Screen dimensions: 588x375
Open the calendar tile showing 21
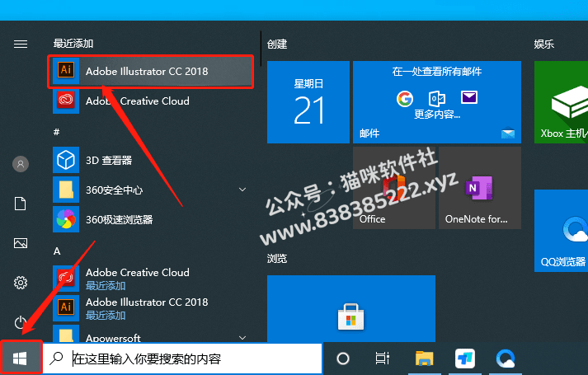(x=308, y=102)
